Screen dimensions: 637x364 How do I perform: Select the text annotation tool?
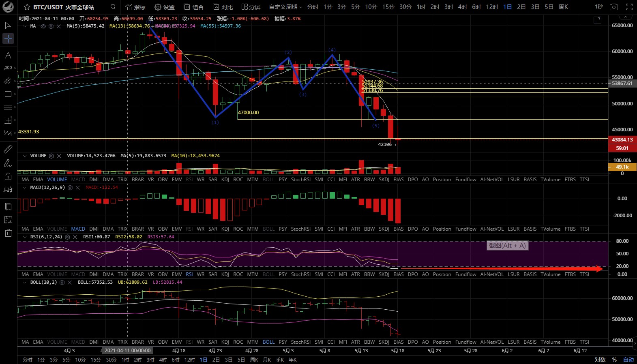[x=8, y=55]
